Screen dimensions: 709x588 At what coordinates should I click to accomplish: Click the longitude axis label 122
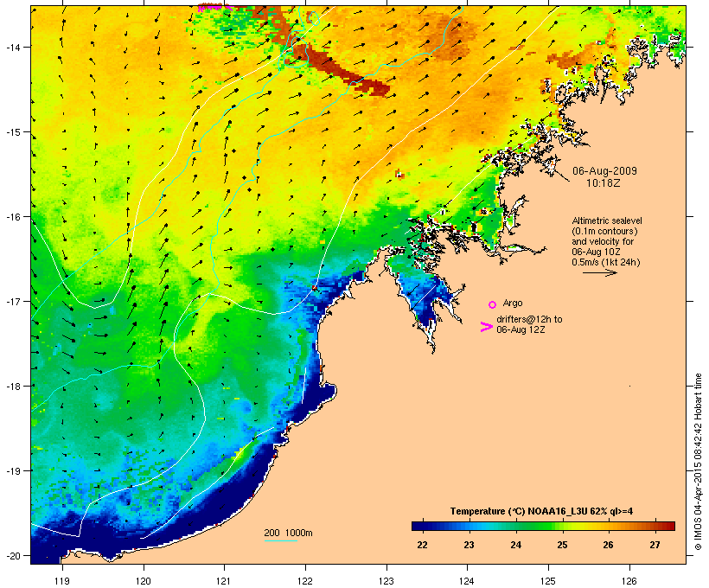click(x=305, y=581)
